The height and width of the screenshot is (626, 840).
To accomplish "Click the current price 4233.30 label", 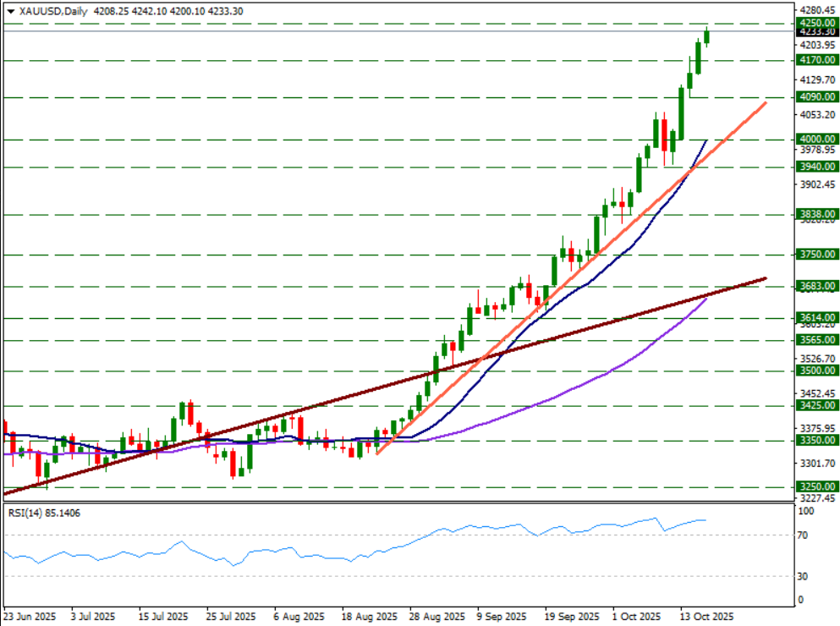I will pos(817,32).
